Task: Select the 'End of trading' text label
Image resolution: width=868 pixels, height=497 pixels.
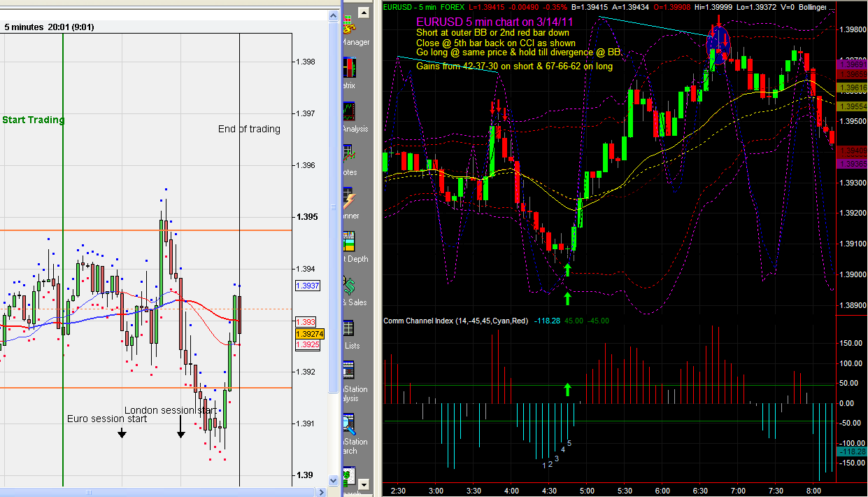Action: coord(249,129)
